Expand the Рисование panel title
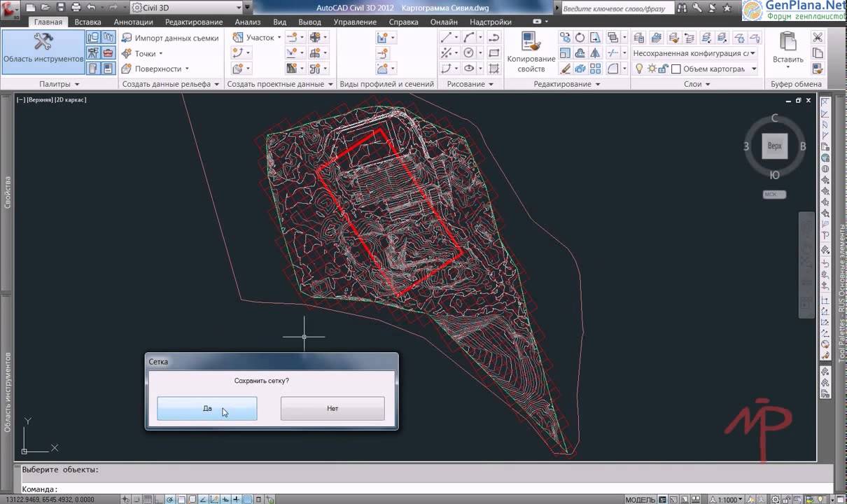This screenshot has width=847, height=504. [x=470, y=84]
